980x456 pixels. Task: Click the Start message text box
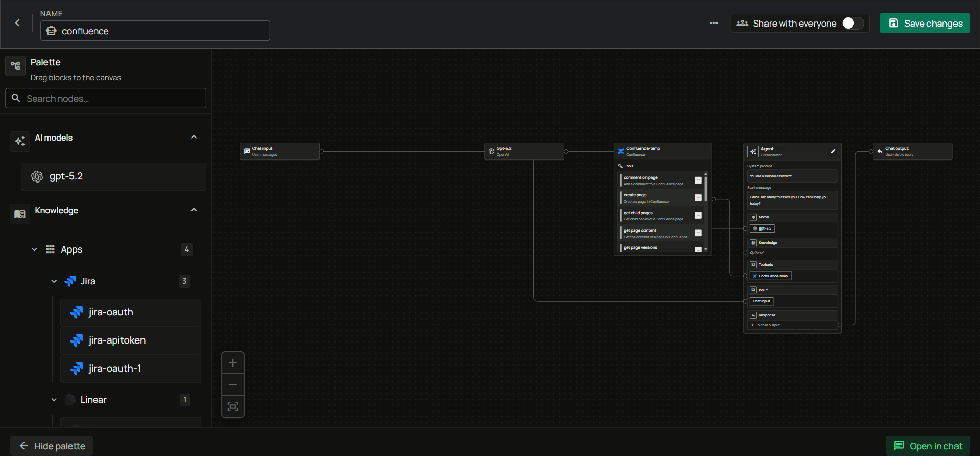(x=792, y=200)
